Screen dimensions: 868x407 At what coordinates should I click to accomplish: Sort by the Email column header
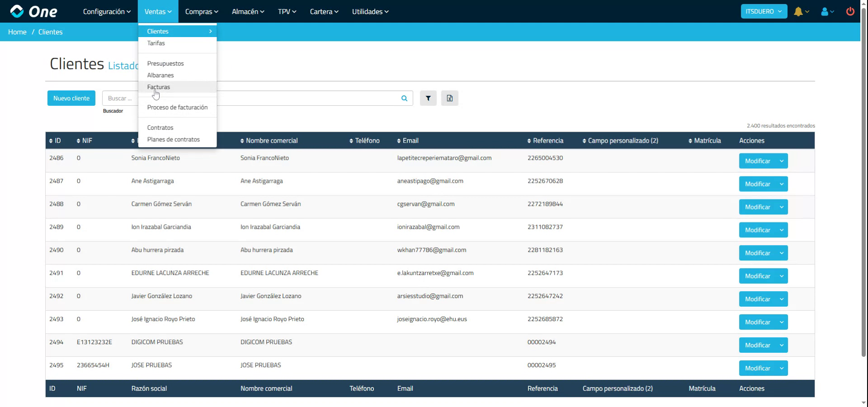click(x=408, y=141)
